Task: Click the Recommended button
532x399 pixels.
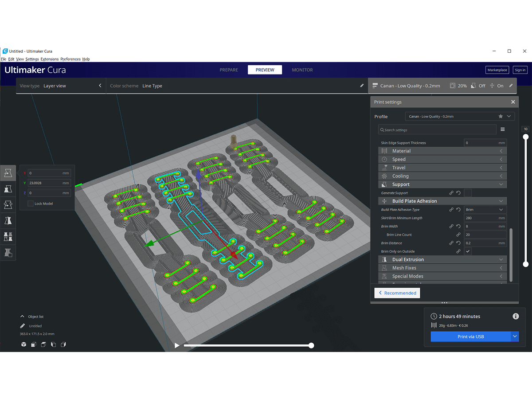Action: 397,293
